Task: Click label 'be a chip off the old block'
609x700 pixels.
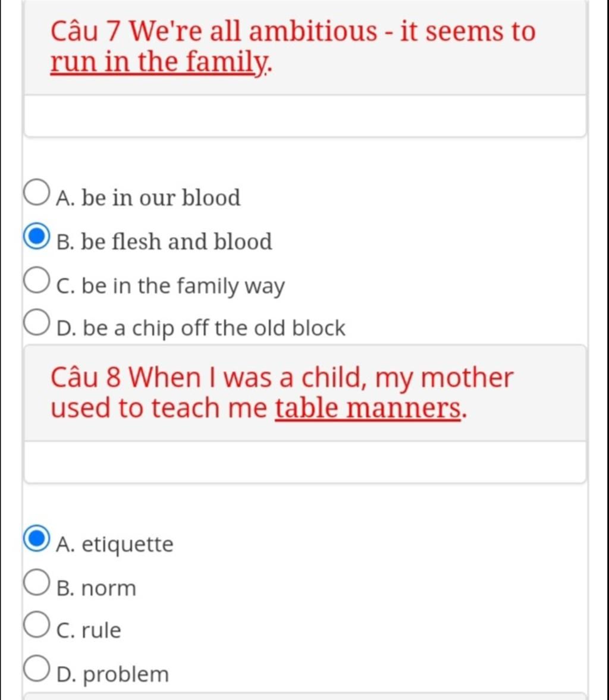Action: click(x=214, y=328)
